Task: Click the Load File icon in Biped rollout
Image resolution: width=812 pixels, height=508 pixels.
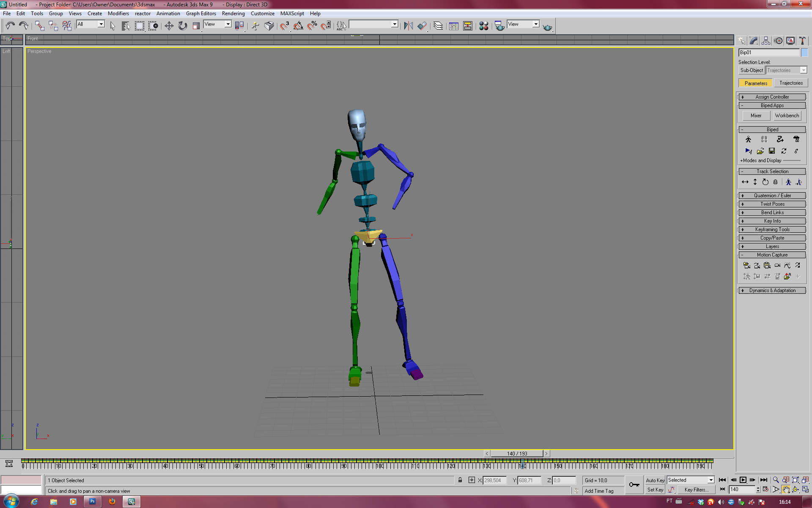Action: tap(760, 151)
